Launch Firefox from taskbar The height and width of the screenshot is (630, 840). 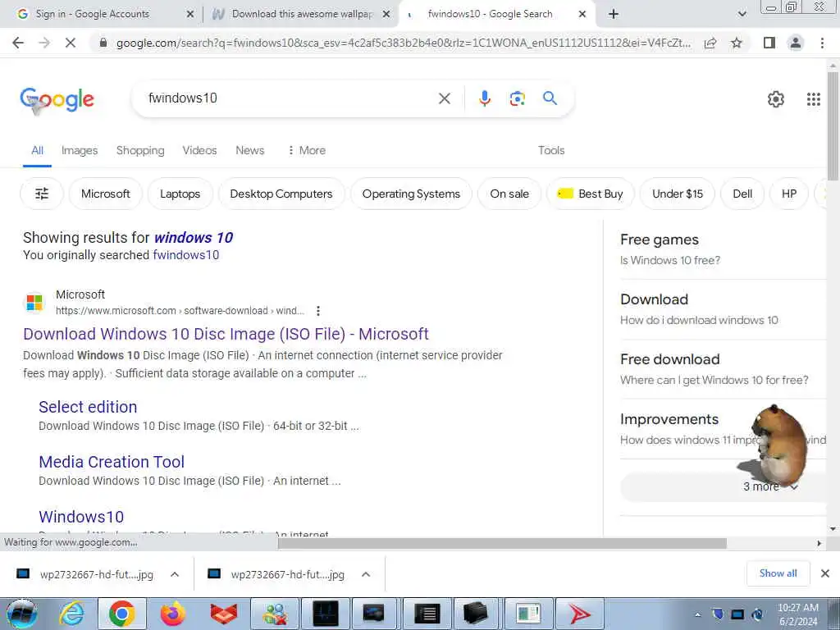click(172, 614)
